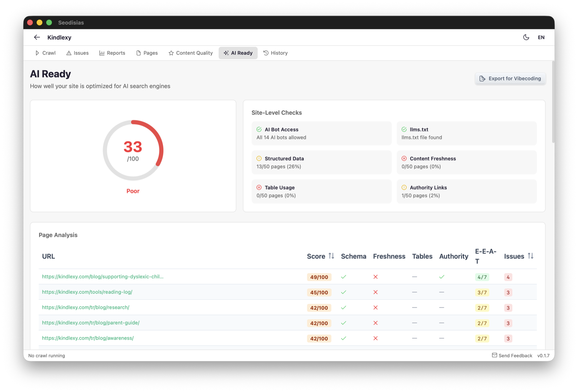The height and width of the screenshot is (392, 578).
Task: Click the llms.txt green check icon
Action: [404, 129]
